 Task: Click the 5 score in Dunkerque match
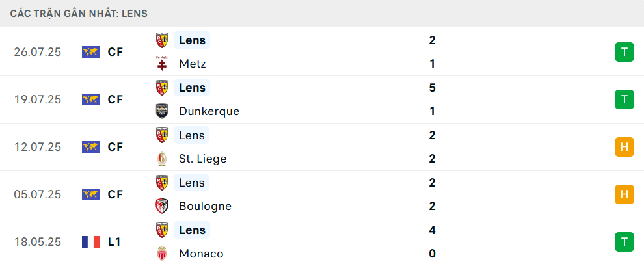coord(432,88)
